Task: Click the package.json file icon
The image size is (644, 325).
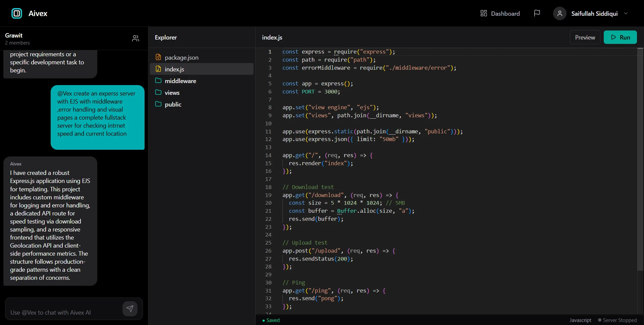Action: coord(158,57)
